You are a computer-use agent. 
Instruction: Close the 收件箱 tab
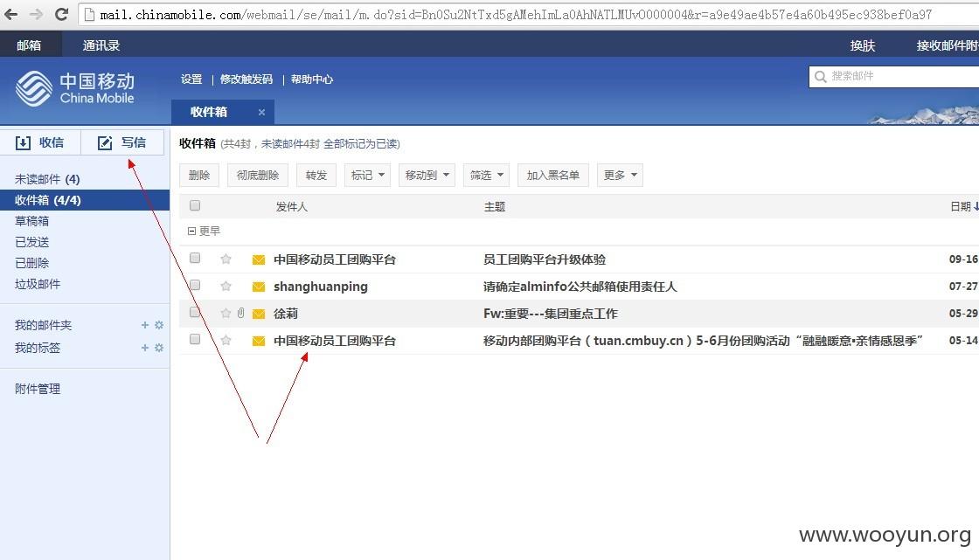pyautogui.click(x=261, y=113)
